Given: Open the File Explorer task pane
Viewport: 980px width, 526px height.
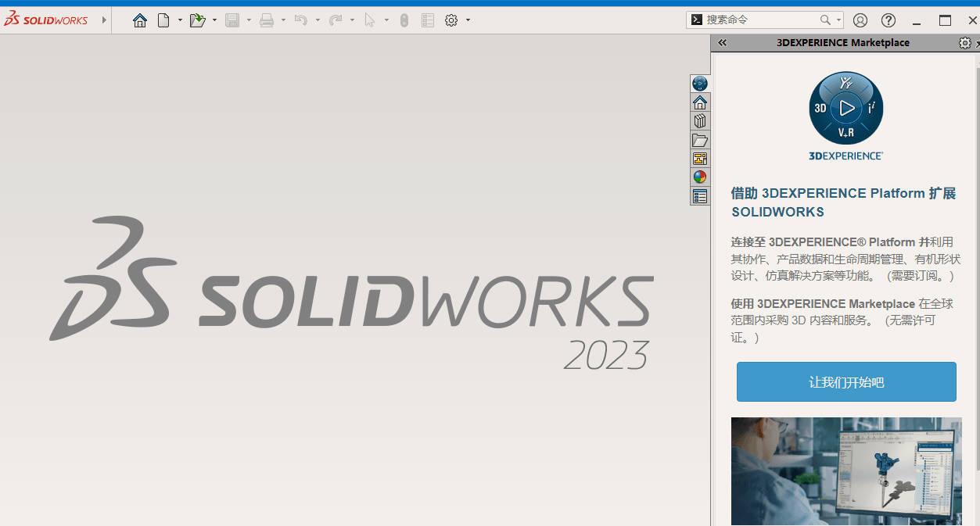Looking at the screenshot, I should pyautogui.click(x=699, y=139).
